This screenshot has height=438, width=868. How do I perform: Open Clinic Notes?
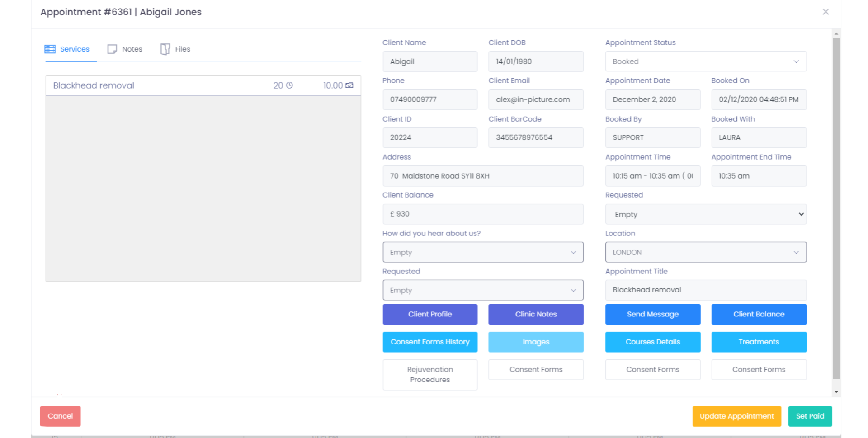coord(536,314)
